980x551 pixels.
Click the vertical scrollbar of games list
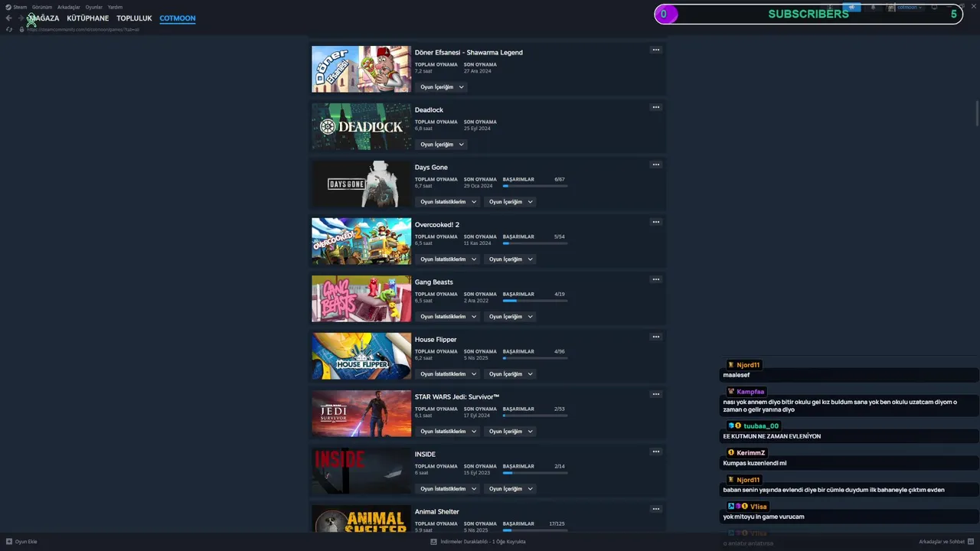[x=977, y=112]
